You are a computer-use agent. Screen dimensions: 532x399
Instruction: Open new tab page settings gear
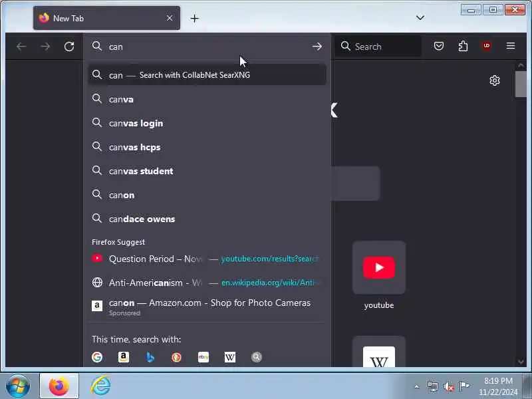[x=495, y=80]
